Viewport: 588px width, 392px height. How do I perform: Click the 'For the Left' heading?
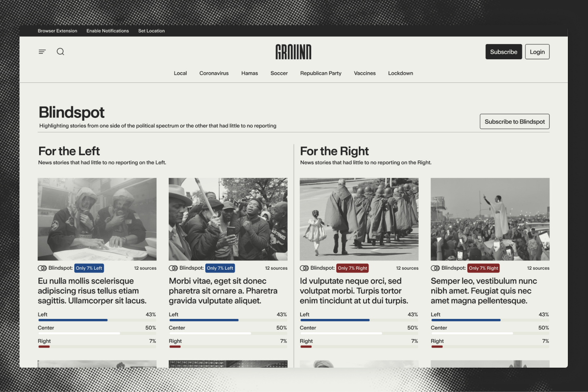69,151
